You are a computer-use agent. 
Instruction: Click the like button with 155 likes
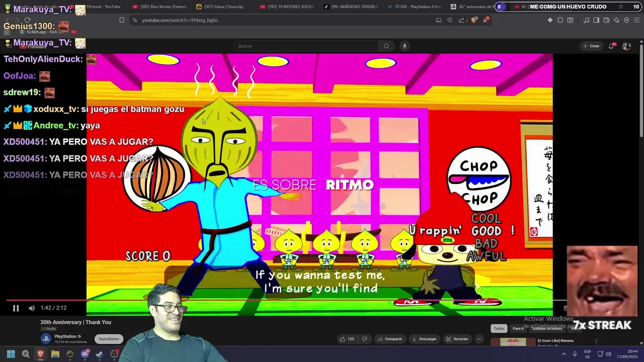click(347, 339)
